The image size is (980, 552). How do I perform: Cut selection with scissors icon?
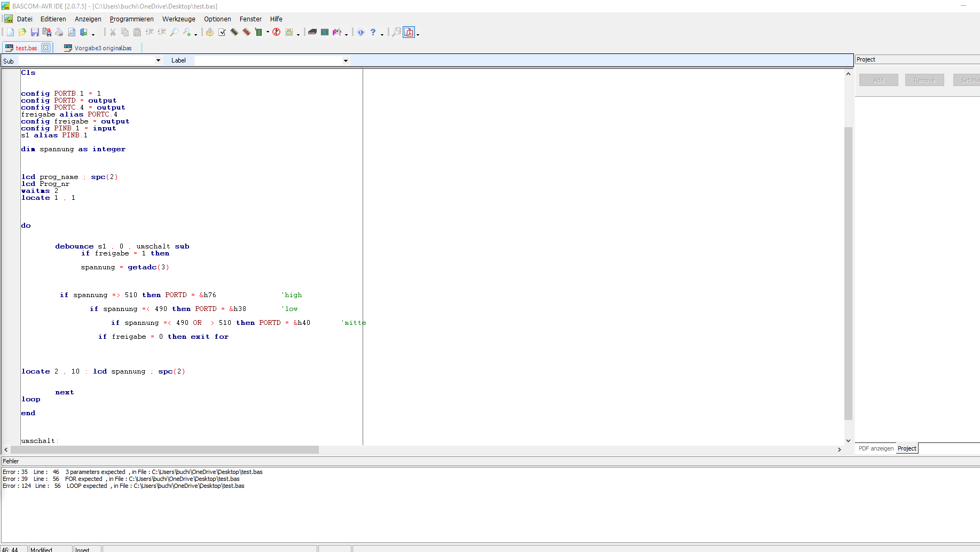(113, 33)
